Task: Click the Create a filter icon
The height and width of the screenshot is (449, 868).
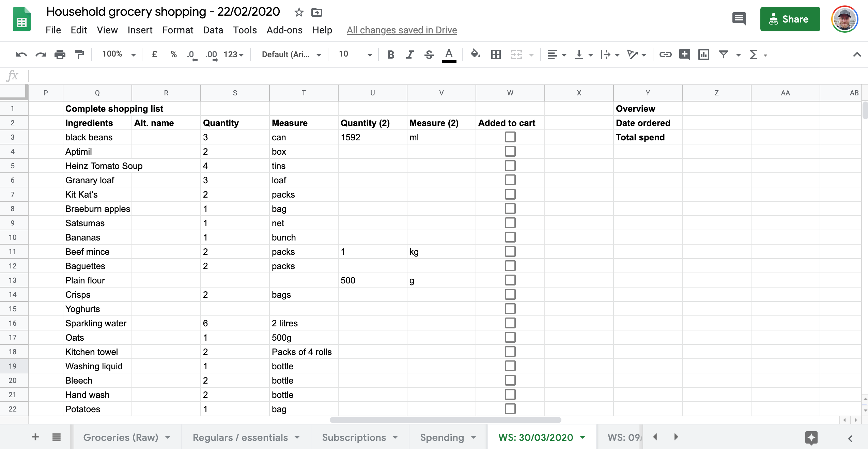Action: point(724,55)
